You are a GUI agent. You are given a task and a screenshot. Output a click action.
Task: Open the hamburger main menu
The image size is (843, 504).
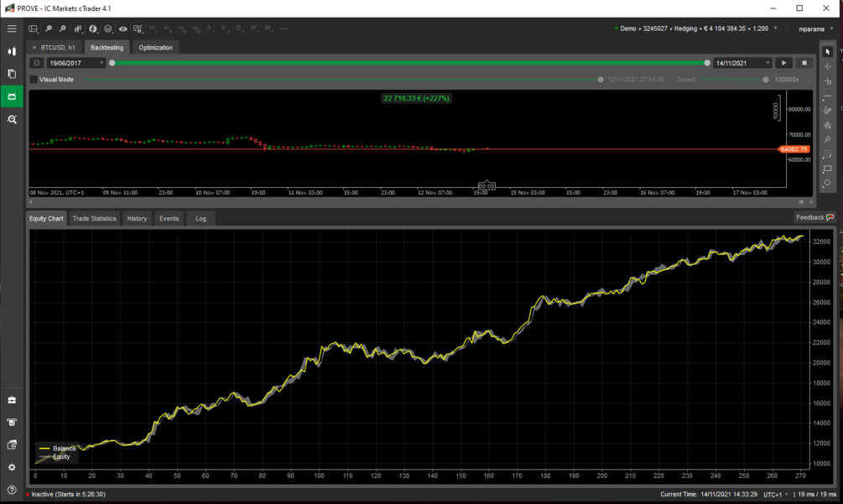click(x=11, y=29)
